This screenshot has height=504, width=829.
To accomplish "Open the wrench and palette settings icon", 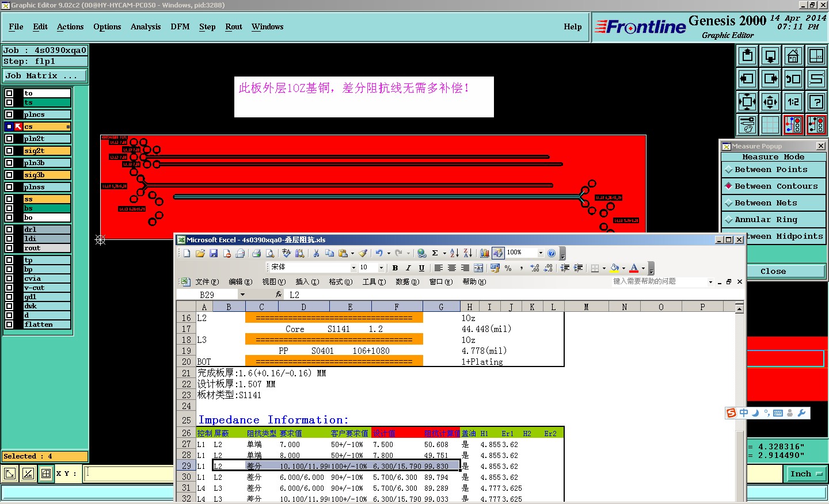I will click(x=747, y=125).
